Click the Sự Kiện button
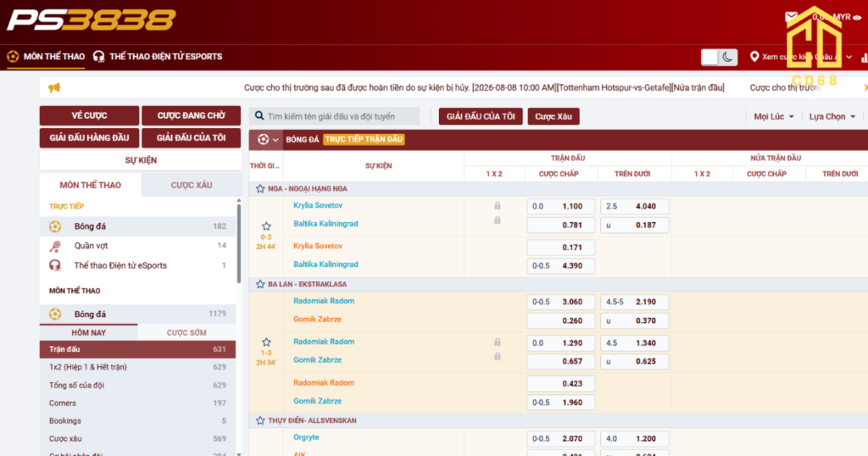This screenshot has height=456, width=868. tap(141, 160)
